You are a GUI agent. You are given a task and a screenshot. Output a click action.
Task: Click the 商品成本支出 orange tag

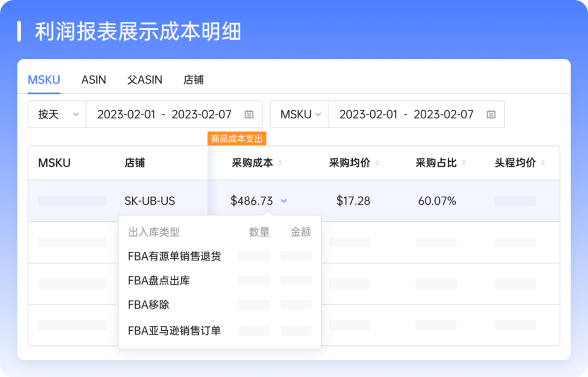[x=236, y=138]
